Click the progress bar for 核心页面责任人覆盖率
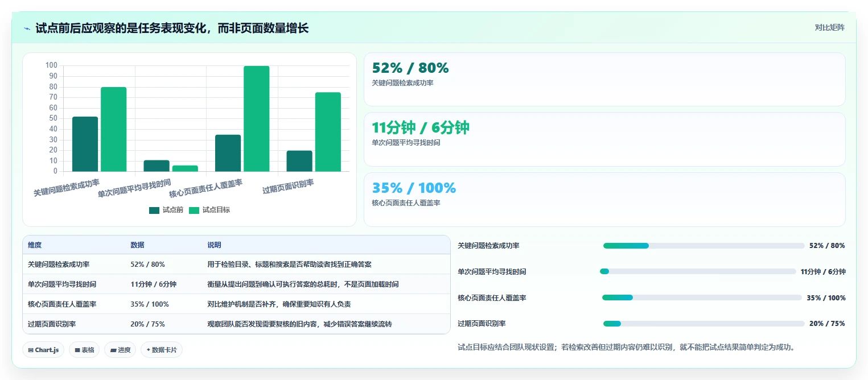Viewport: 868px width, 380px height. [x=702, y=298]
